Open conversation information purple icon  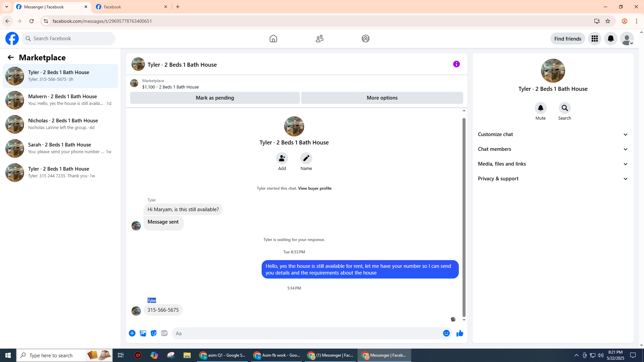click(456, 64)
